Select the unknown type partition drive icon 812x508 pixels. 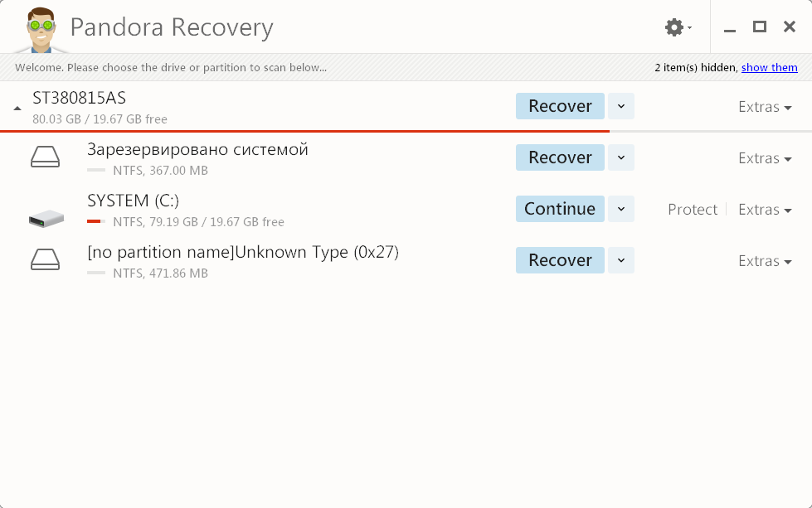pos(45,259)
